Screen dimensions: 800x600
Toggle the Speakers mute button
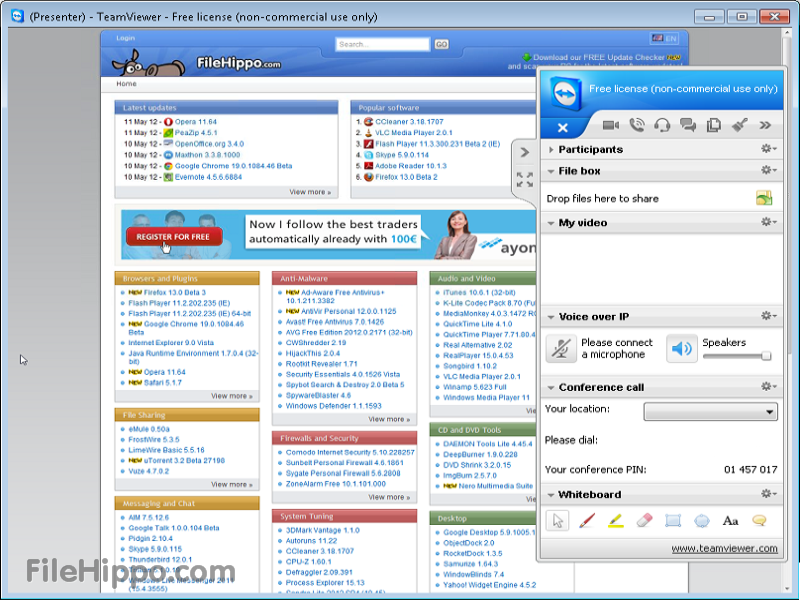click(682, 348)
